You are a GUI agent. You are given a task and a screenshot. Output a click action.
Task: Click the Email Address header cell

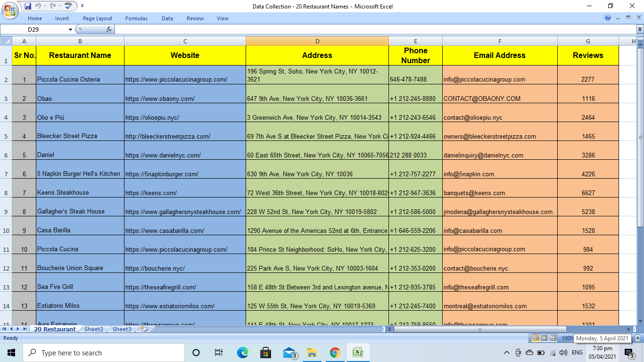pos(500,55)
